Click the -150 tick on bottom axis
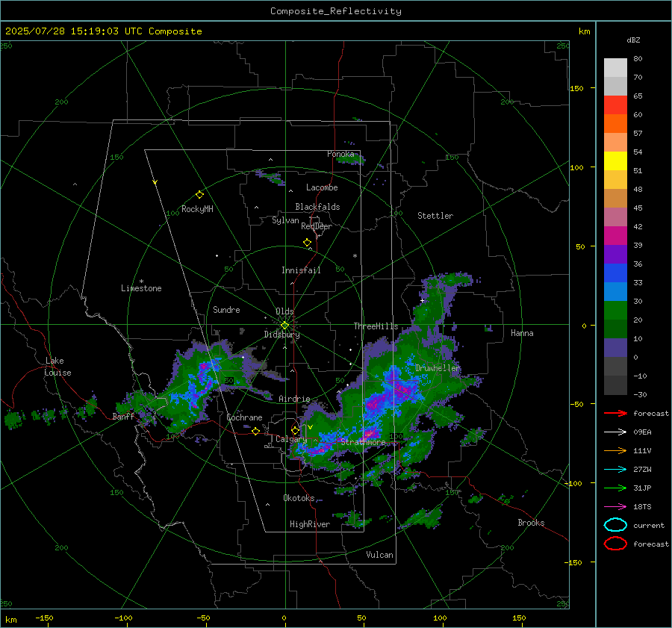The width and height of the screenshot is (672, 628). (x=44, y=618)
